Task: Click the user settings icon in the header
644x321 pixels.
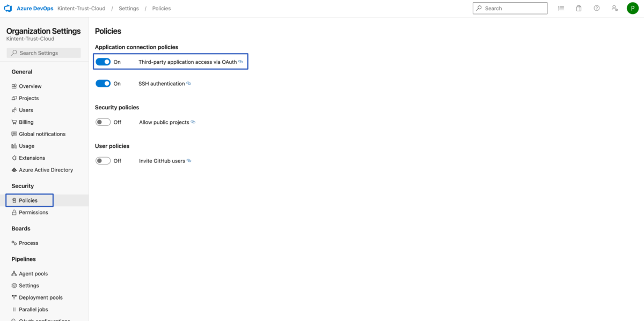Action: click(x=614, y=8)
